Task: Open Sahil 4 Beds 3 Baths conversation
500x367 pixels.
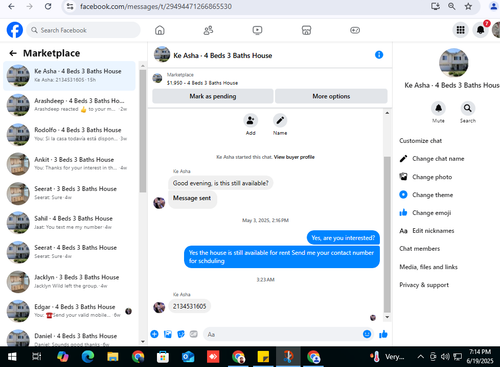Action: [69, 222]
